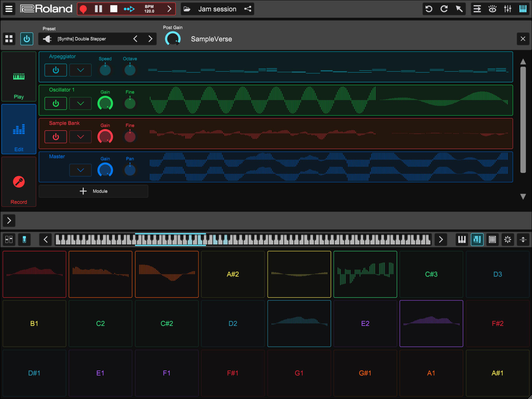Click the keyboard panel resize icon

pos(523,239)
